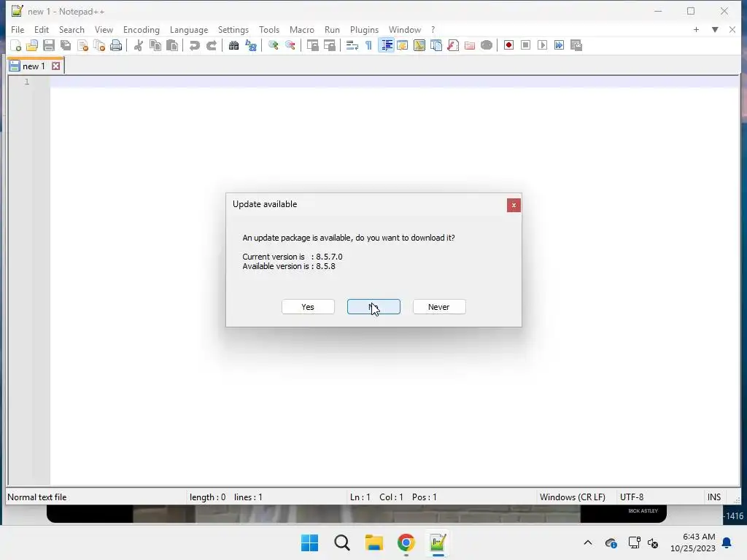This screenshot has height=560, width=747.
Task: Close the Update available dialog
Action: click(514, 205)
